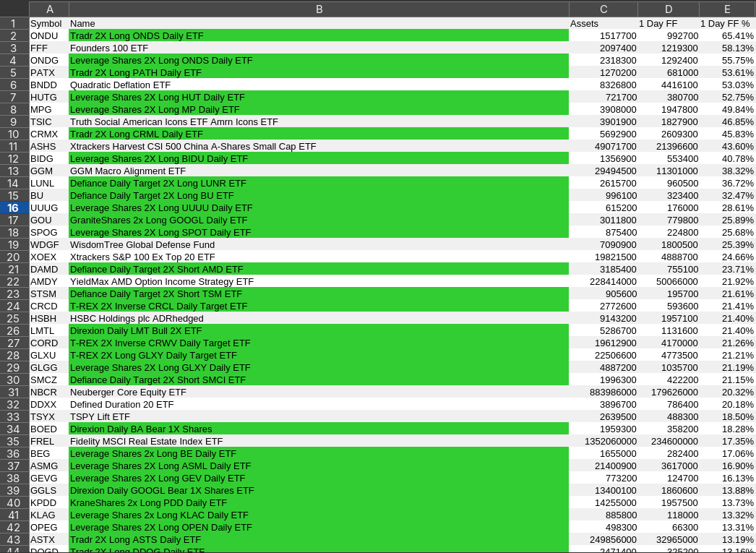The image size is (756, 553).
Task: Select column C header
Action: [603, 9]
